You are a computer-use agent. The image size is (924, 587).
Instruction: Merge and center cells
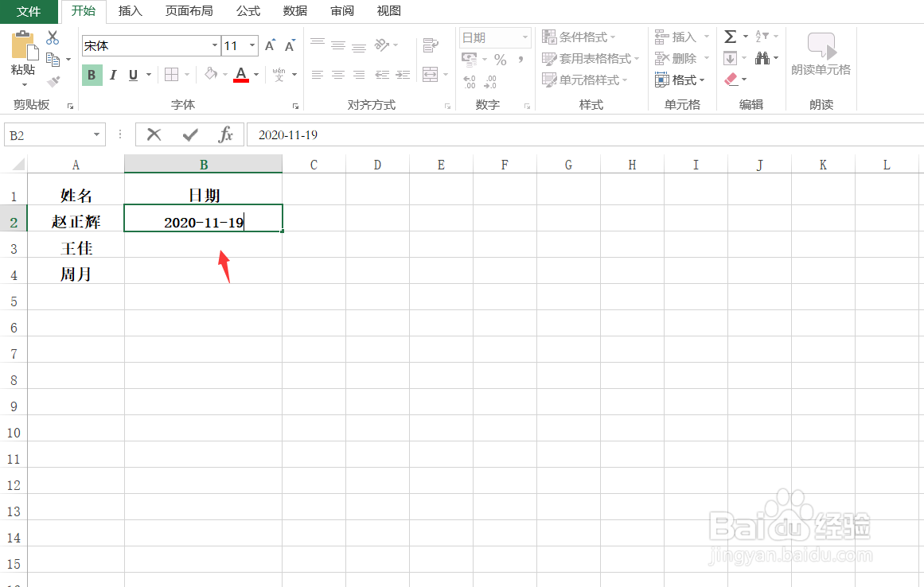[431, 75]
